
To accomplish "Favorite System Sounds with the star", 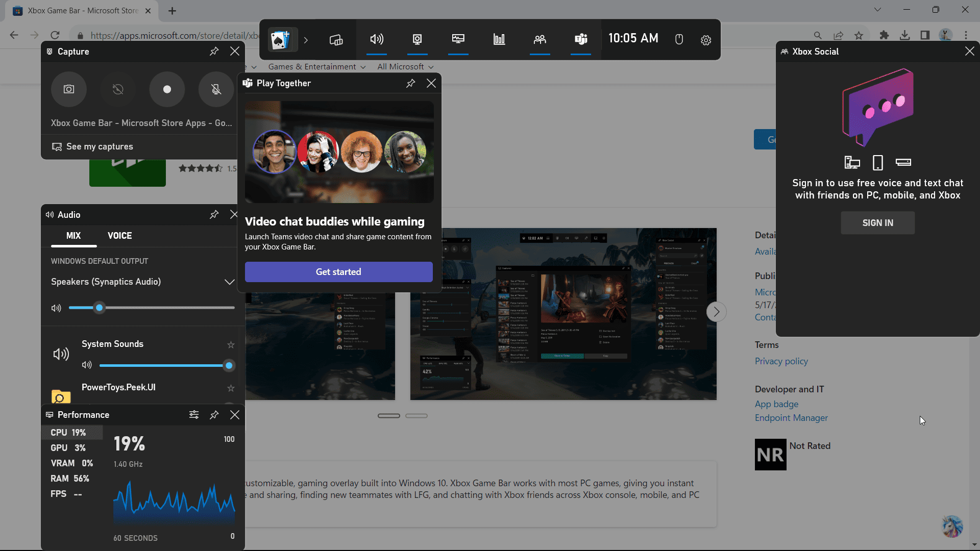I will tap(231, 345).
